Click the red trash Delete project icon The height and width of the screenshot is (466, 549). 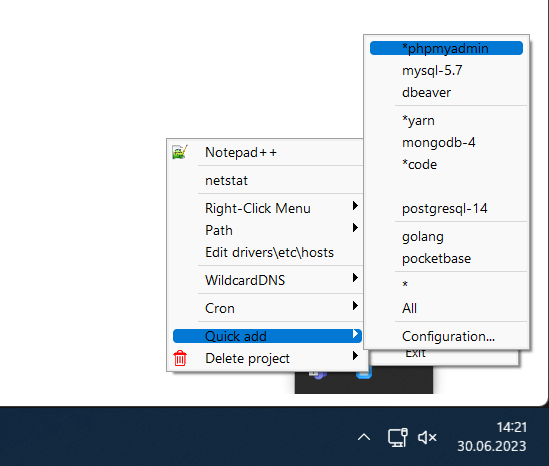click(180, 358)
